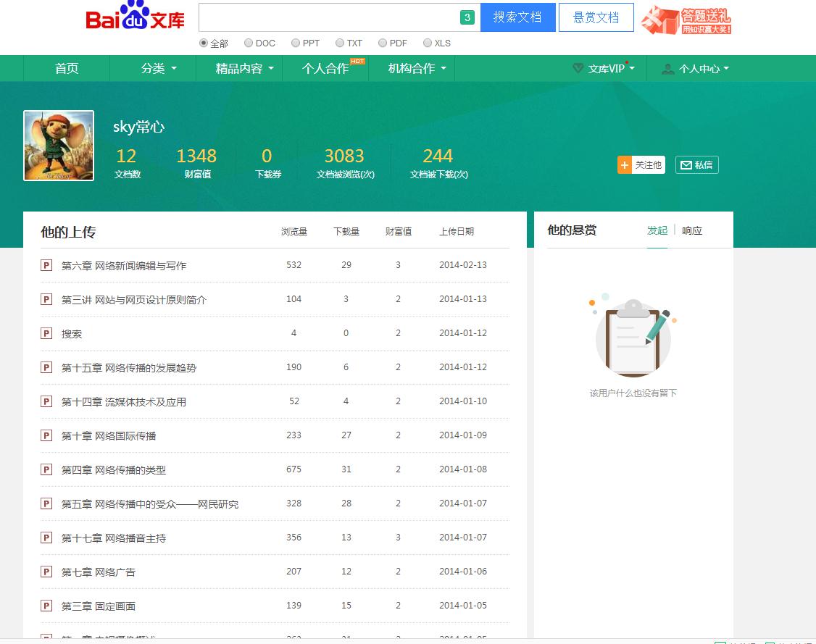Viewport: 816px width, 644px height.
Task: Switch to the 响应 tab
Action: coord(692,230)
